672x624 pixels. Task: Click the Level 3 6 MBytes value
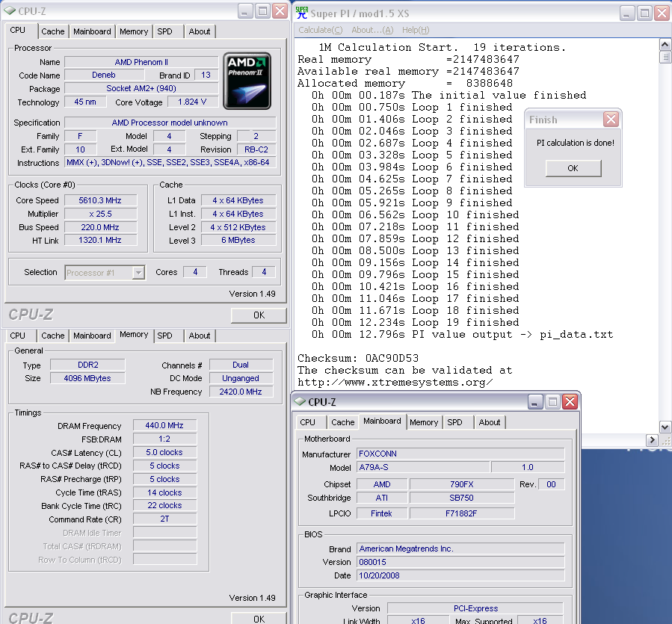tap(238, 241)
